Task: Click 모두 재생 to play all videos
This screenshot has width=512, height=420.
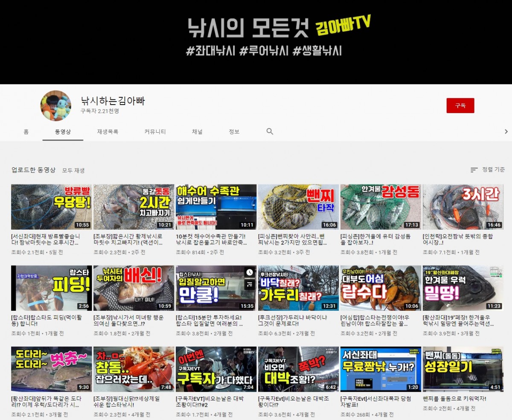Action: [73, 170]
